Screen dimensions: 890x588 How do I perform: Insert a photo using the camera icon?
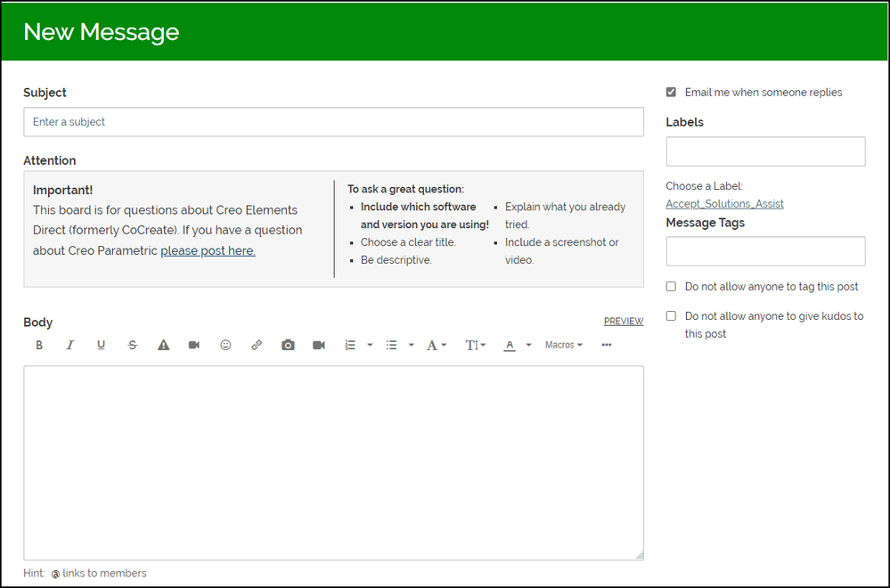(x=288, y=345)
